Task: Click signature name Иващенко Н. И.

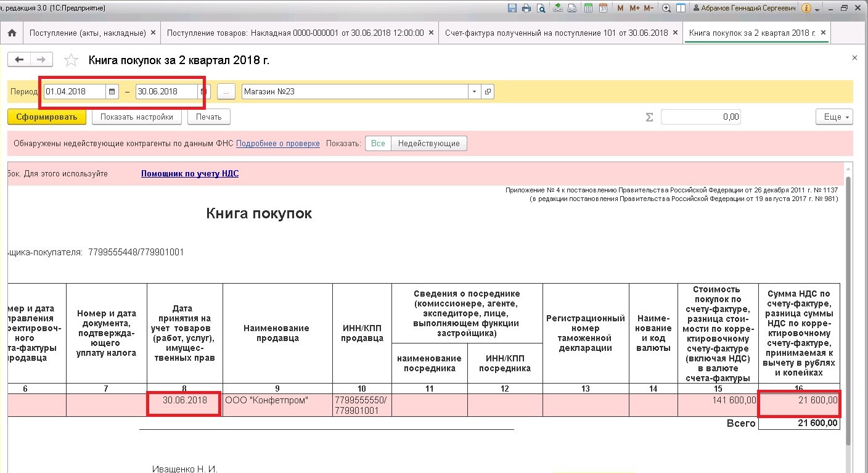Action: click(x=185, y=469)
